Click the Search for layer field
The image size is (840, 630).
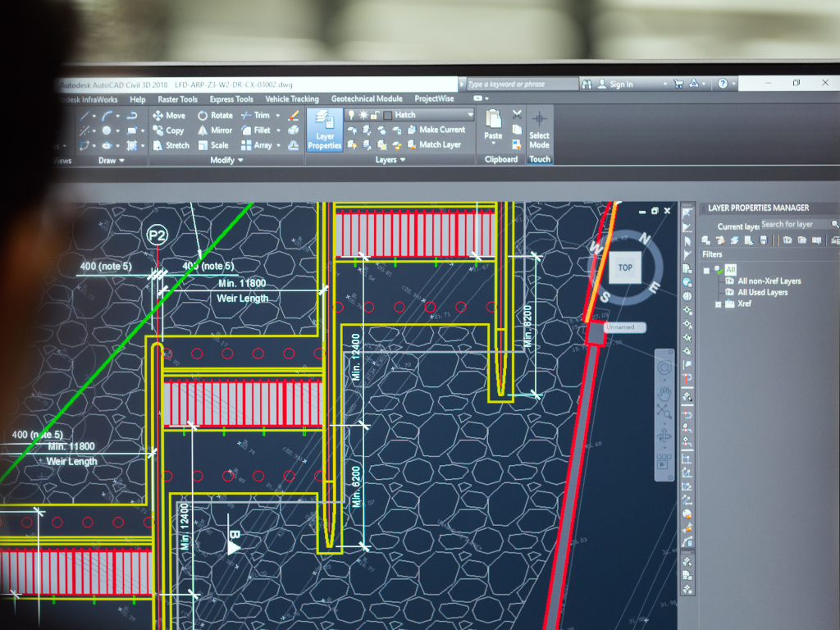(x=793, y=224)
